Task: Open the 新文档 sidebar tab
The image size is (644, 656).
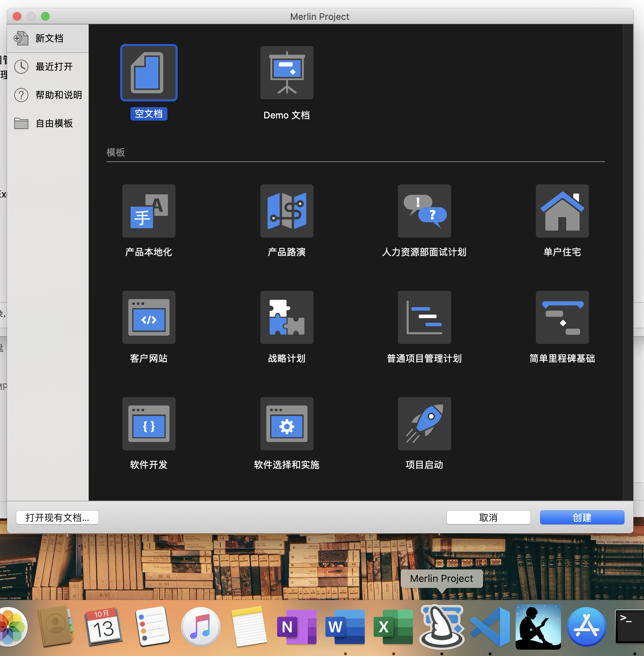Action: 48,38
